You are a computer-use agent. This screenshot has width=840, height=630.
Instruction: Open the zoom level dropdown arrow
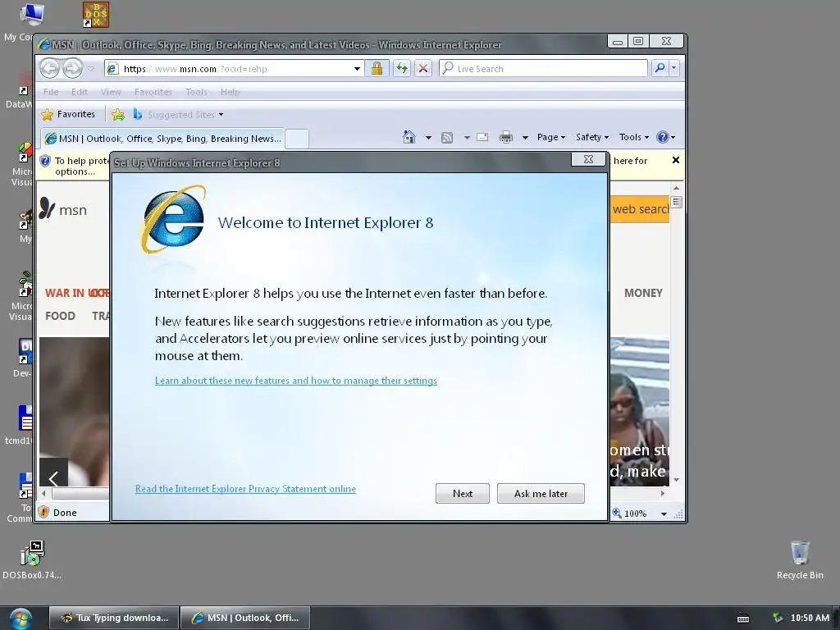pyautogui.click(x=664, y=514)
